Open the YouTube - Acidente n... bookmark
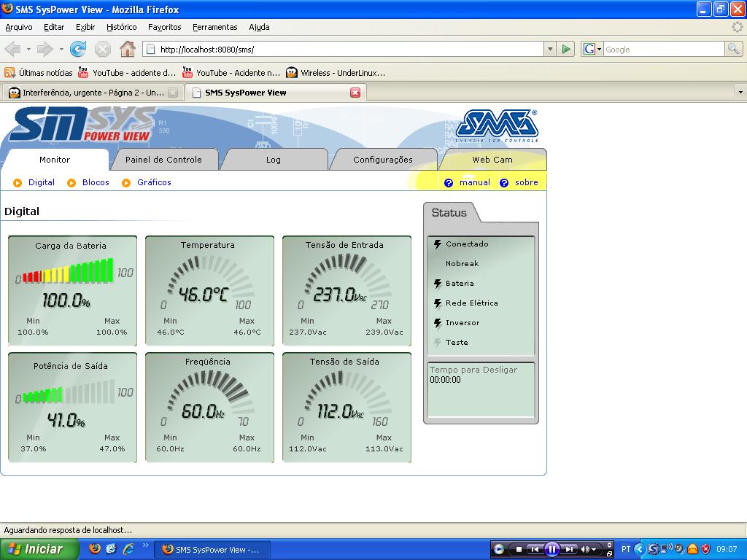Viewport: 747px width, 560px height. point(231,73)
